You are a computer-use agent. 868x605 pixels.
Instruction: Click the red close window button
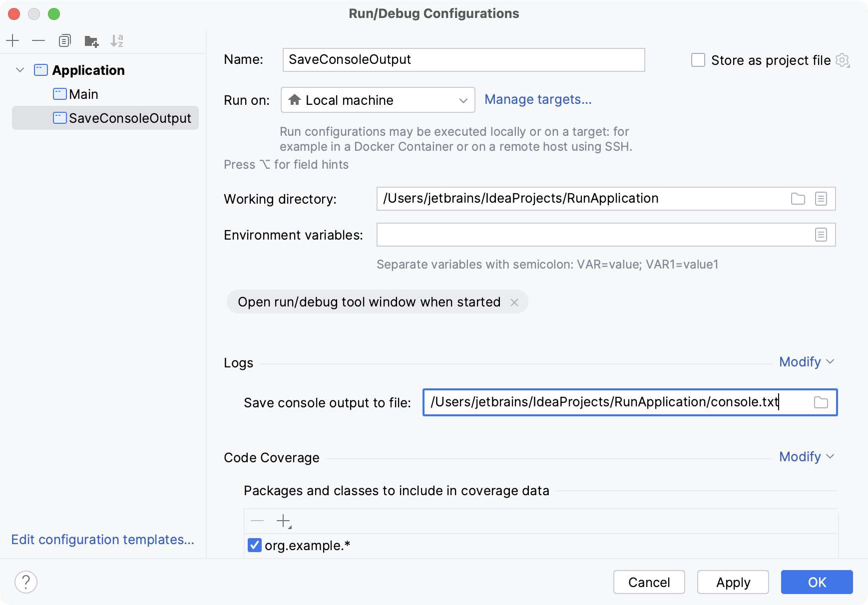click(x=14, y=14)
